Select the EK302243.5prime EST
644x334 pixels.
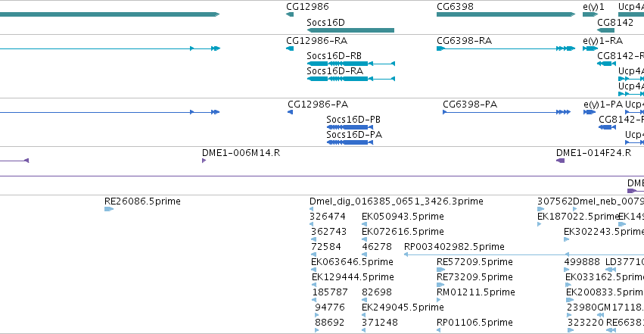(567, 239)
